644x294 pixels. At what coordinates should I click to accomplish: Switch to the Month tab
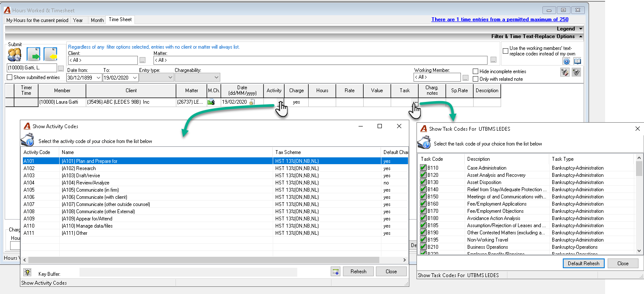click(97, 20)
